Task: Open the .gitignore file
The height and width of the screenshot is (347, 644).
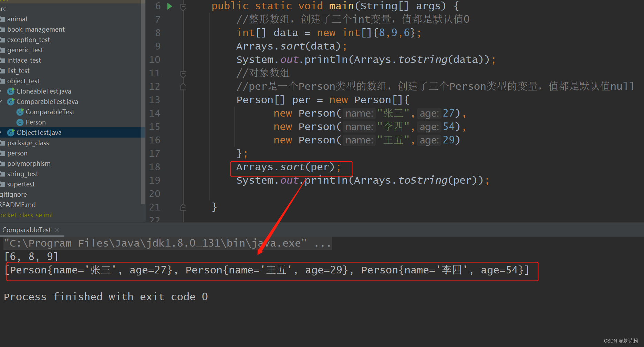Action: (x=13, y=195)
